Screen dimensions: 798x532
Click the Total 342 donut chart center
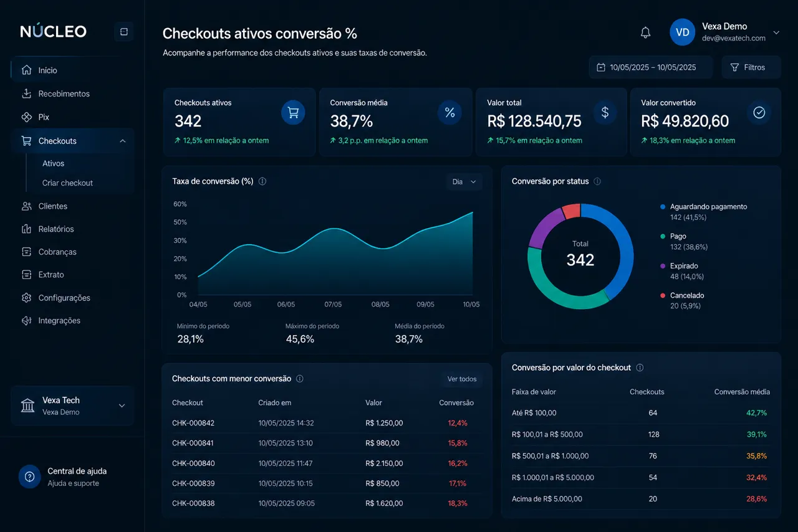coord(580,255)
